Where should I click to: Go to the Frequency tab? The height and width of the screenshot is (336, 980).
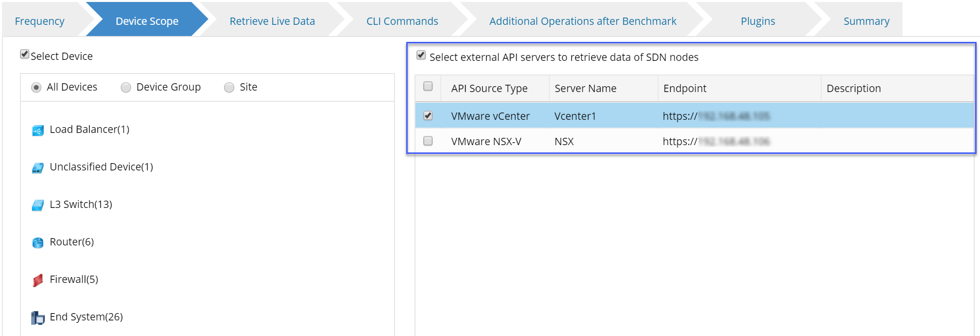(39, 21)
